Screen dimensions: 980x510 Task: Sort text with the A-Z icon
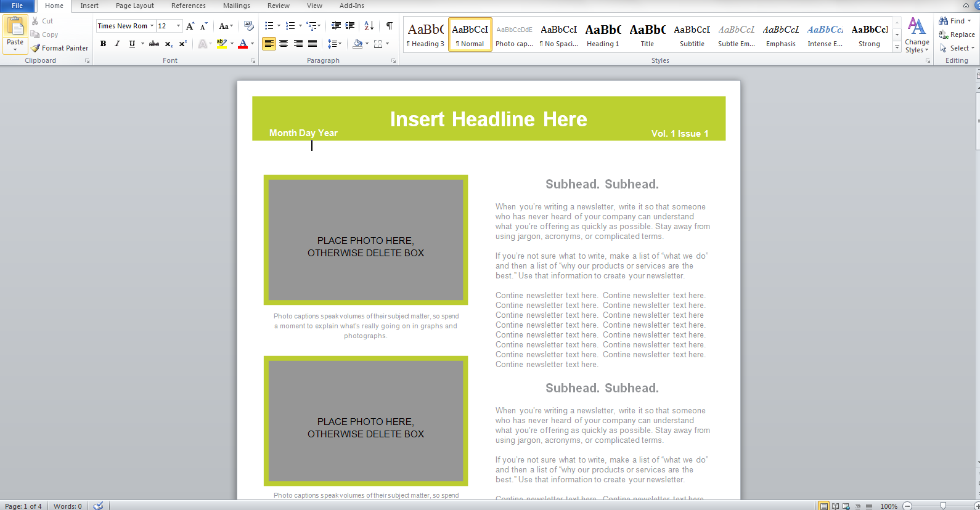(369, 26)
